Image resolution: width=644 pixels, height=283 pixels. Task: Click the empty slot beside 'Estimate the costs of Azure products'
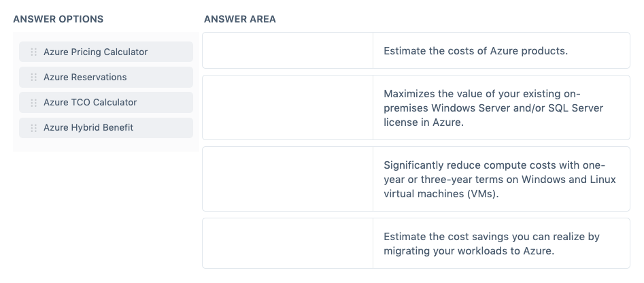[288, 50]
